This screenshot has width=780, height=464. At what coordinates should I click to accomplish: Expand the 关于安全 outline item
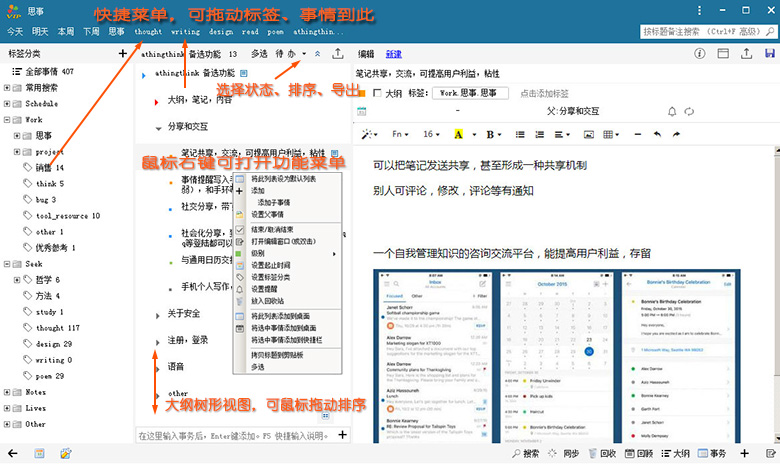(x=158, y=315)
